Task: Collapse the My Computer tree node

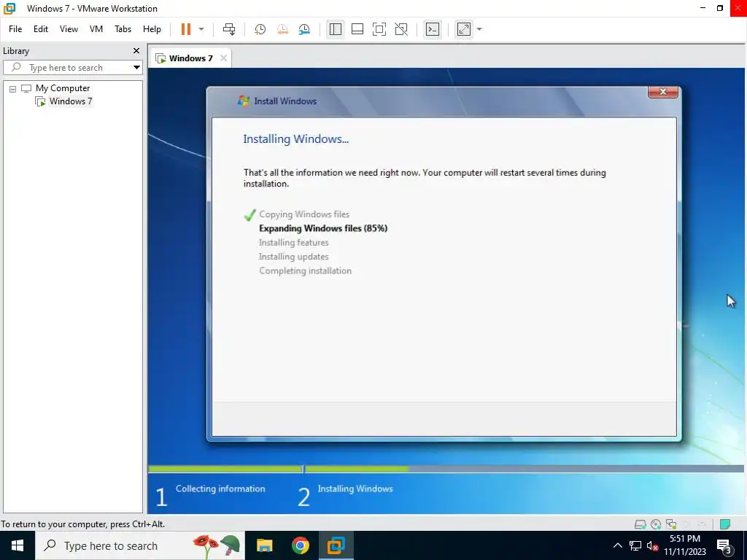Action: [13, 88]
